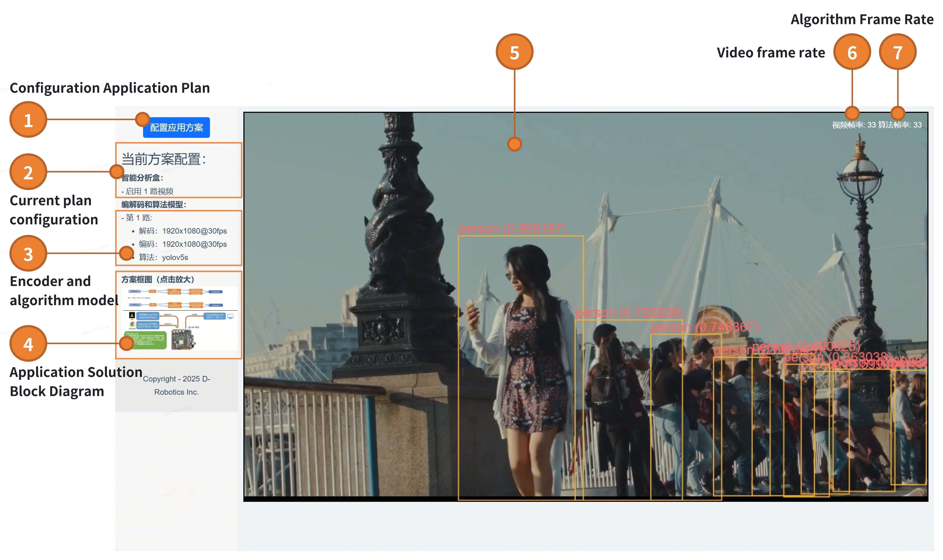Screen dimensions: 943x560
Task: Click the 算法帧率: 33 overlay text
Action: [900, 125]
